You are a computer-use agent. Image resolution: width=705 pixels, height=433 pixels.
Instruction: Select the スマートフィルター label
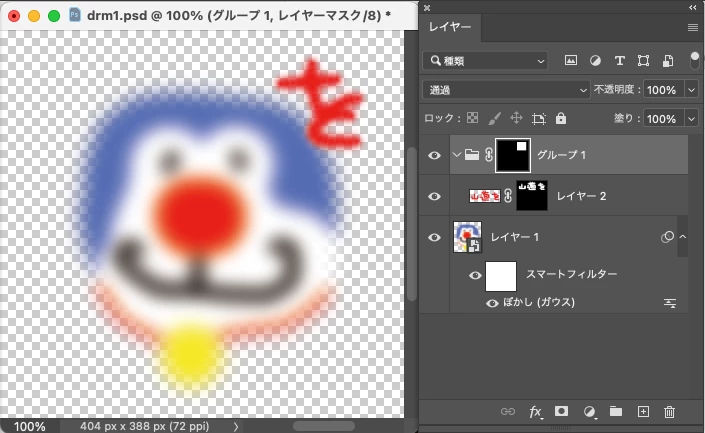pos(571,274)
